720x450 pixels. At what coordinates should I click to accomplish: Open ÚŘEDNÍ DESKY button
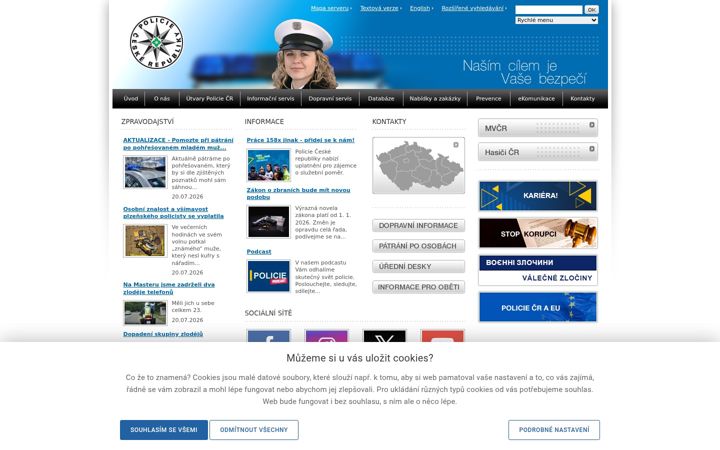click(418, 266)
